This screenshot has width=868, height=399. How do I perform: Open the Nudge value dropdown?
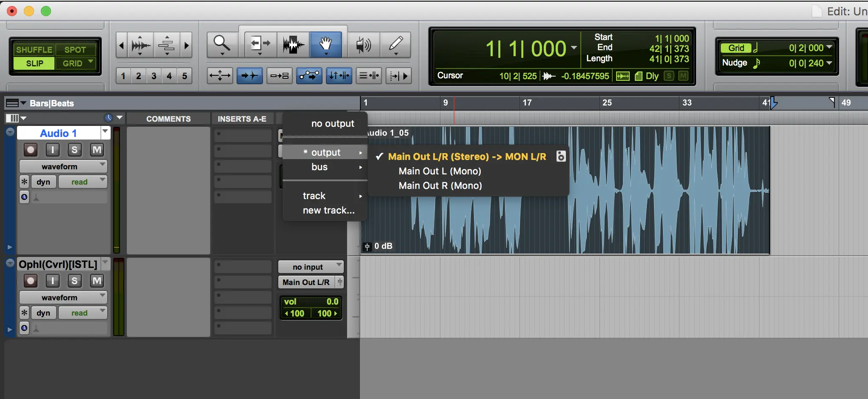click(x=829, y=63)
